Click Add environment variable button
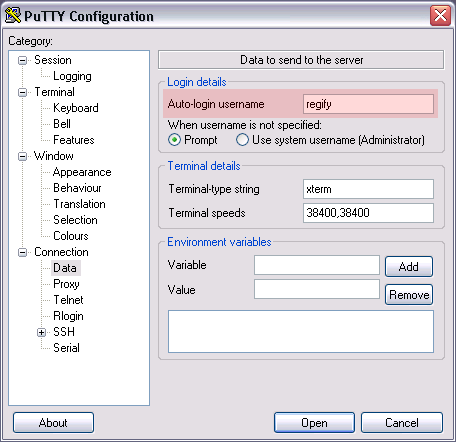The width and height of the screenshot is (456, 442). click(409, 266)
